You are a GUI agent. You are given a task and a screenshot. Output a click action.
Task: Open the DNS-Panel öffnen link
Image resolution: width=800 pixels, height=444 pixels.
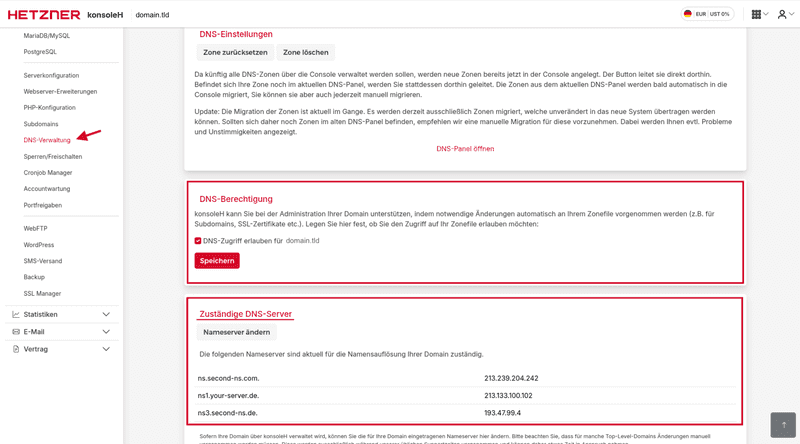[465, 149]
